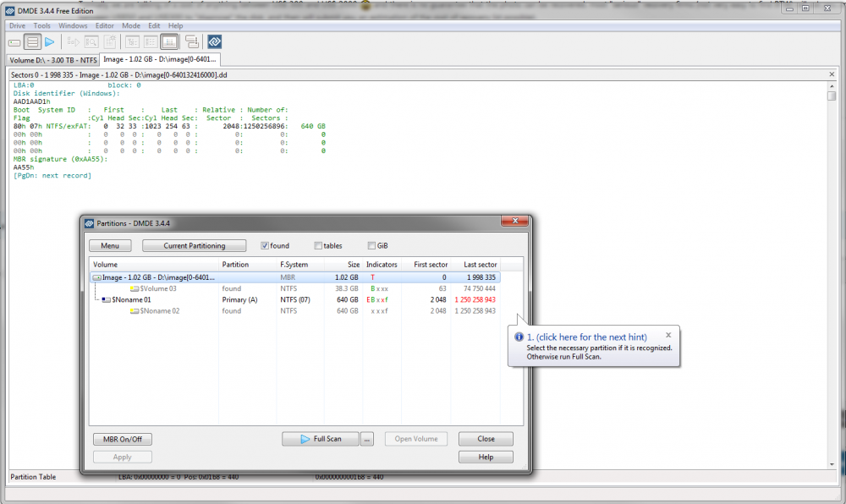Open the Partitions 'Menu' button
846x504 pixels.
click(110, 246)
